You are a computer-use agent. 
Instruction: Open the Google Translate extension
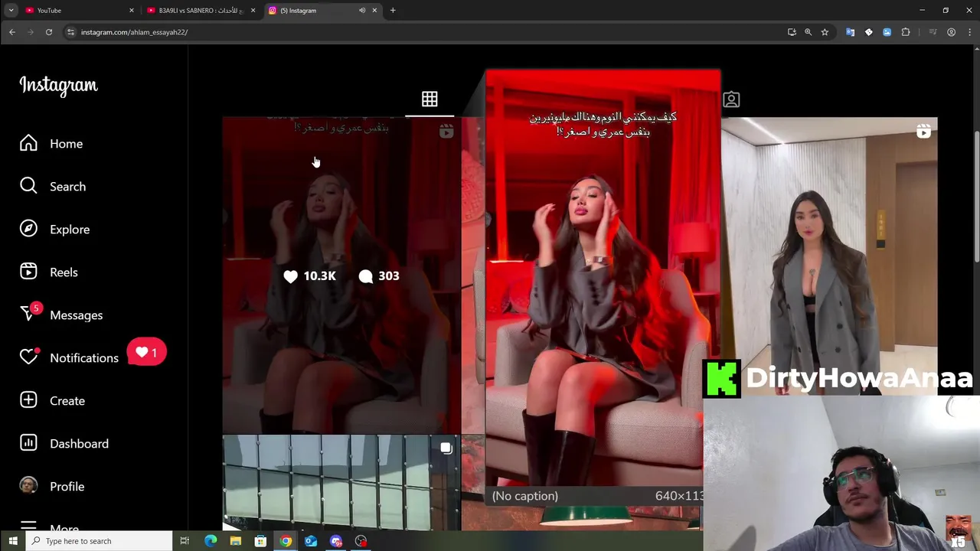850,32
